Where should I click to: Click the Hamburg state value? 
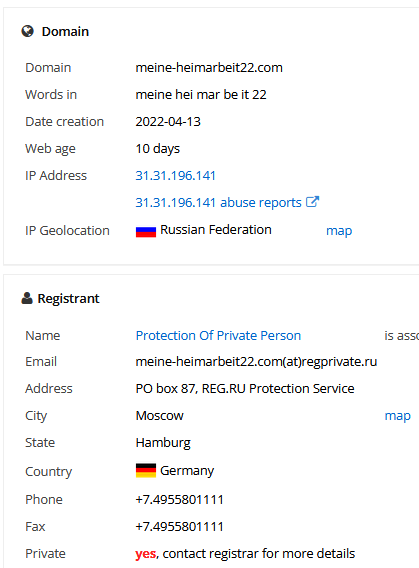tap(163, 443)
